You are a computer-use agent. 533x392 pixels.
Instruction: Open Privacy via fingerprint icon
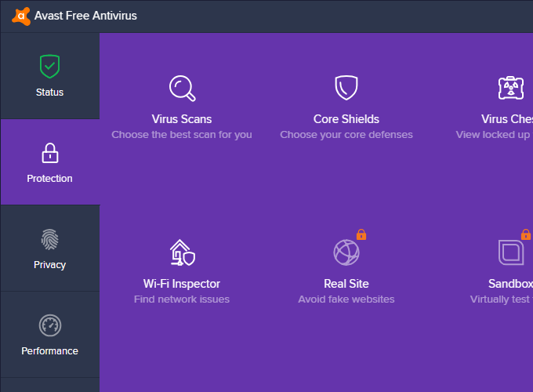click(50, 239)
